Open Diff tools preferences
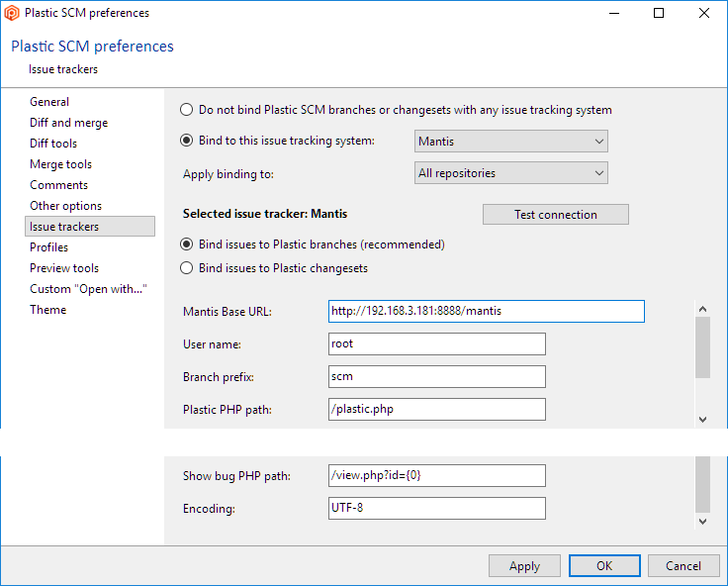This screenshot has height=586, width=728. click(53, 144)
